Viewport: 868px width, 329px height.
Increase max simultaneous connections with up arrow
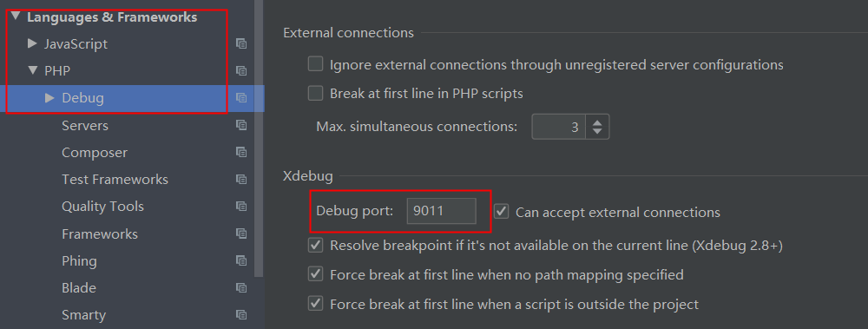coord(597,122)
